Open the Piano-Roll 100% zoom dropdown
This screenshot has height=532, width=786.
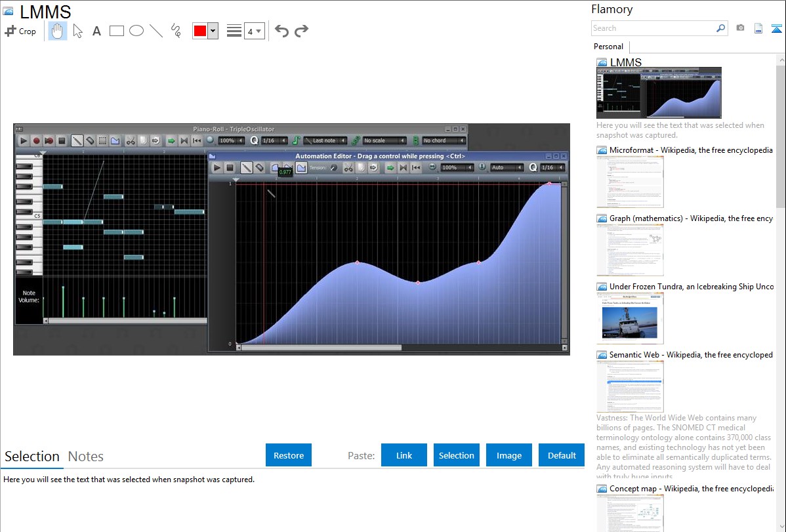pos(231,141)
